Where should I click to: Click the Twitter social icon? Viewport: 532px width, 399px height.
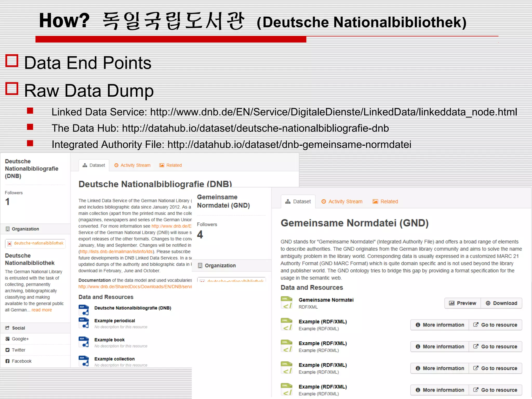pos(8,350)
